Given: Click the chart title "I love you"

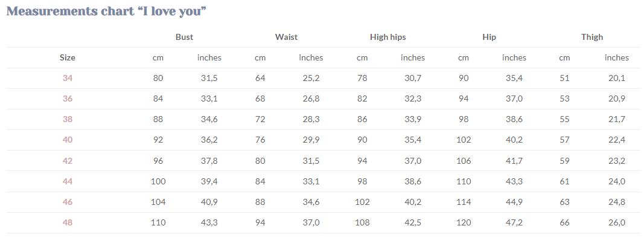Looking at the screenshot, I should 107,11.
